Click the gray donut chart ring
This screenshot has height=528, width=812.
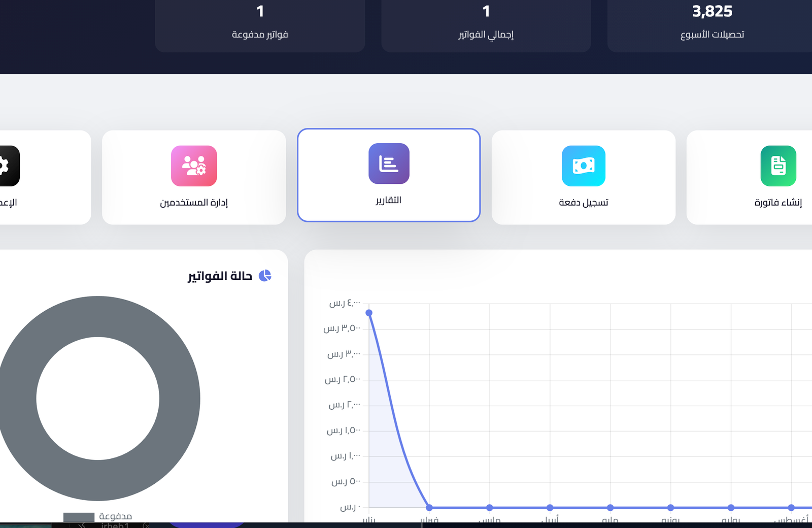pos(179,399)
